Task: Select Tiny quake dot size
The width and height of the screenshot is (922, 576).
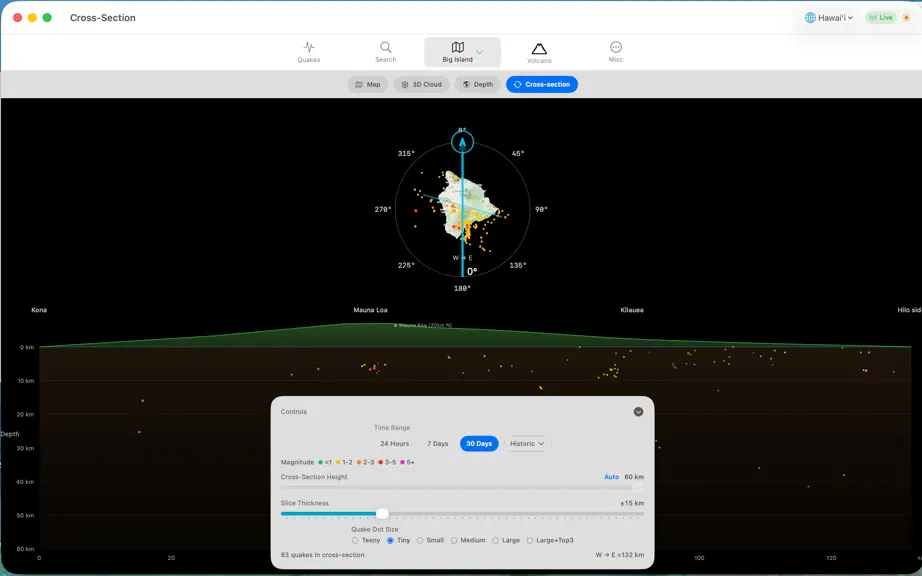Action: (x=399, y=540)
